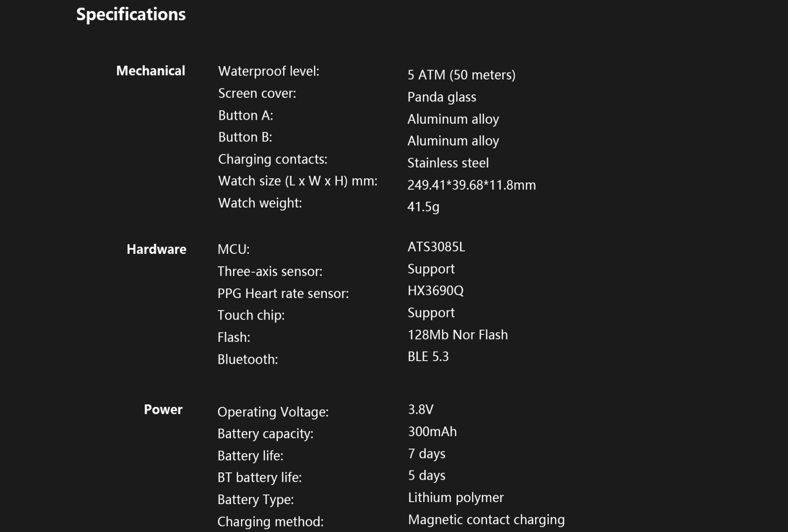
Task: Click the 300mAh battery capacity value
Action: pos(432,432)
